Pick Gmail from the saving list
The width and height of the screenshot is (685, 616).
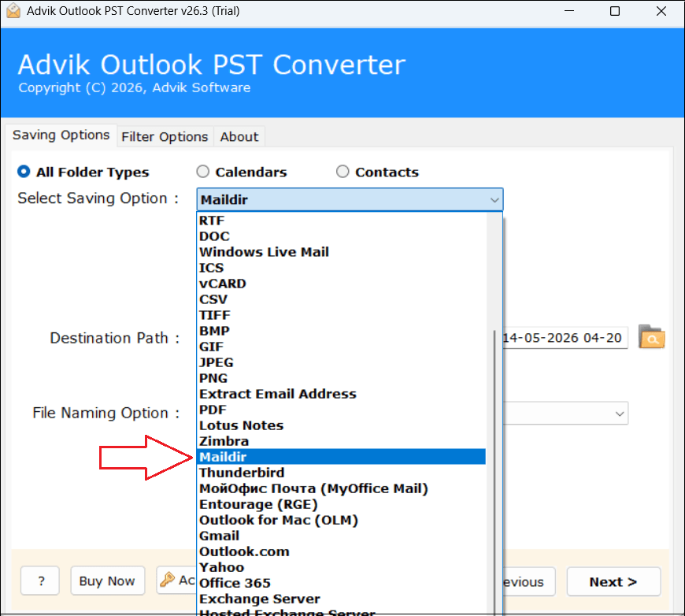click(x=341, y=535)
